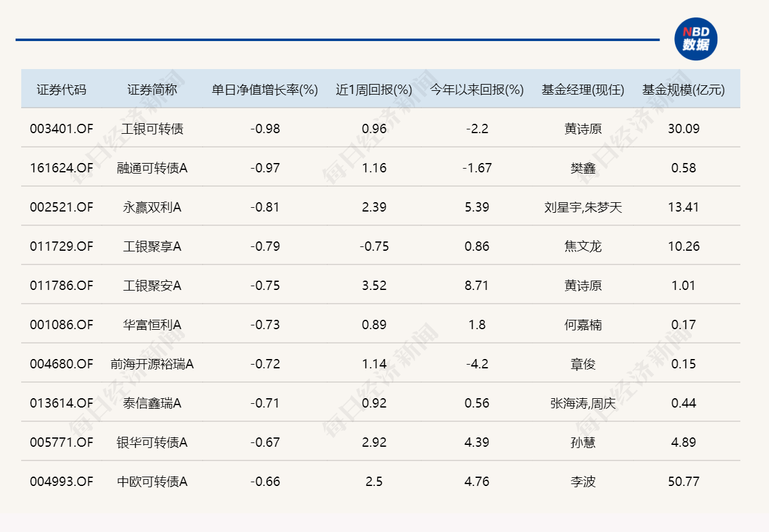The width and height of the screenshot is (769, 532).
Task: Click fund code 004993.OF
Action: pos(61,482)
